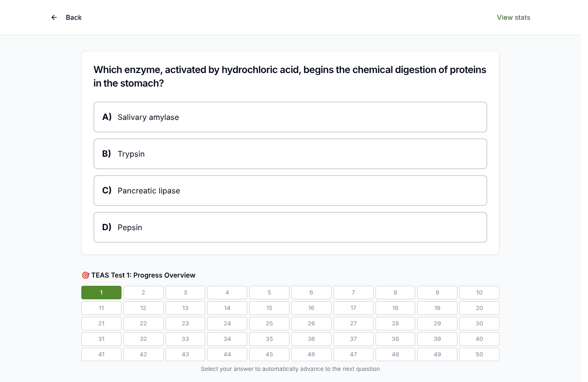The width and height of the screenshot is (588, 382).
Task: Go to question 38
Action: [x=395, y=339]
